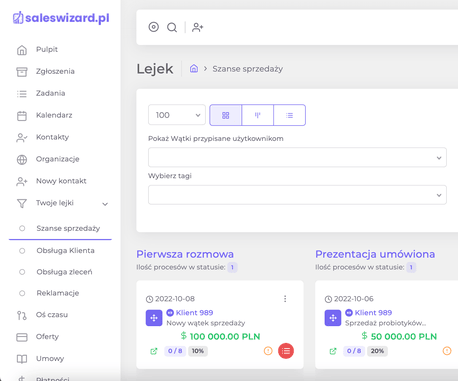The image size is (458, 381).
Task: Open three-dot menu on 2022-10-08 card
Action: tap(285, 299)
